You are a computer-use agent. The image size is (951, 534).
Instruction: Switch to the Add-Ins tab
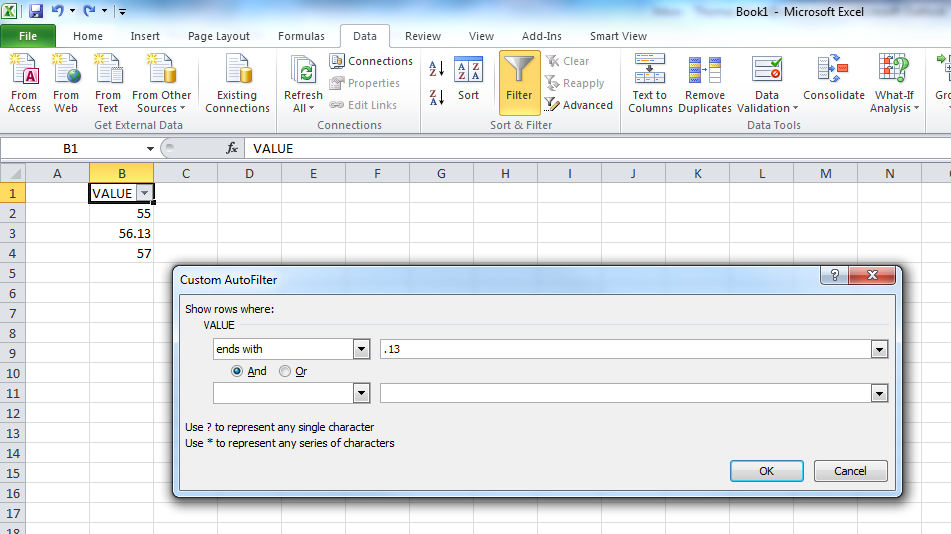click(542, 36)
